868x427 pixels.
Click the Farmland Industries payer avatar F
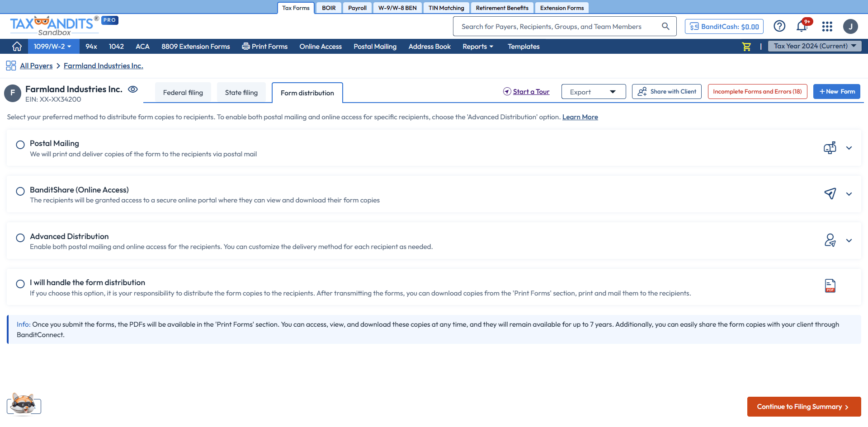[13, 93]
